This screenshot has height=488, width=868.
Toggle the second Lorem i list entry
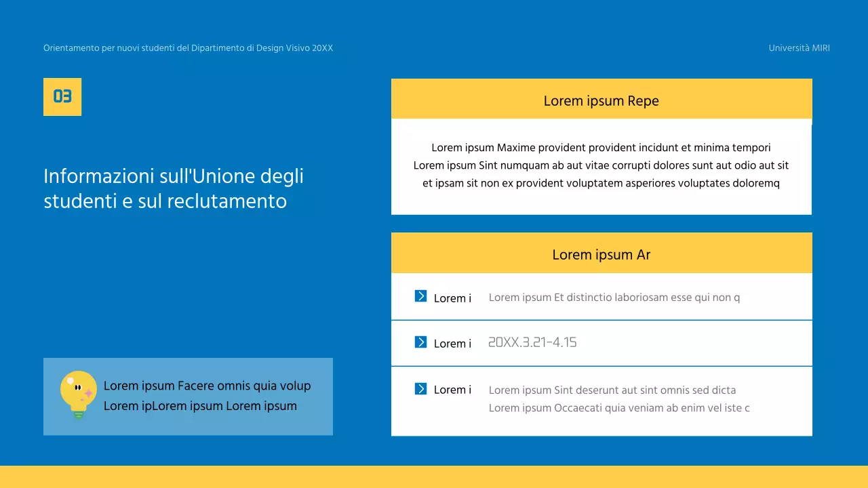coord(452,344)
